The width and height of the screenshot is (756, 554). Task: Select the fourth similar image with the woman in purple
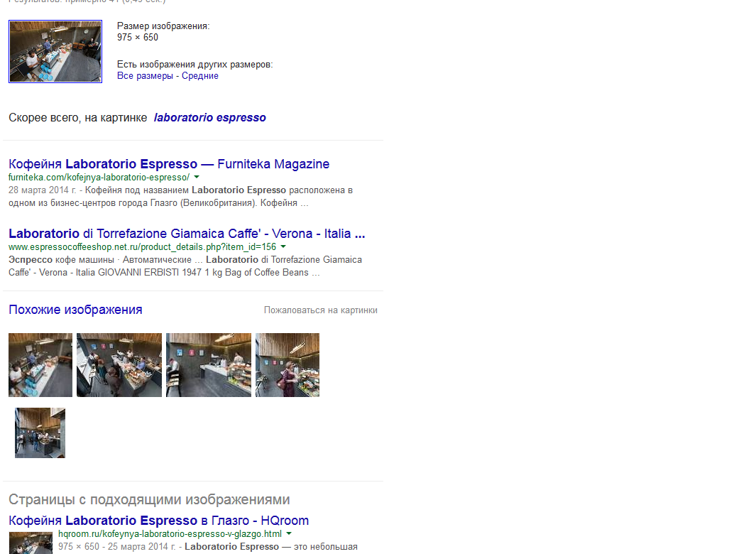pyautogui.click(x=287, y=365)
